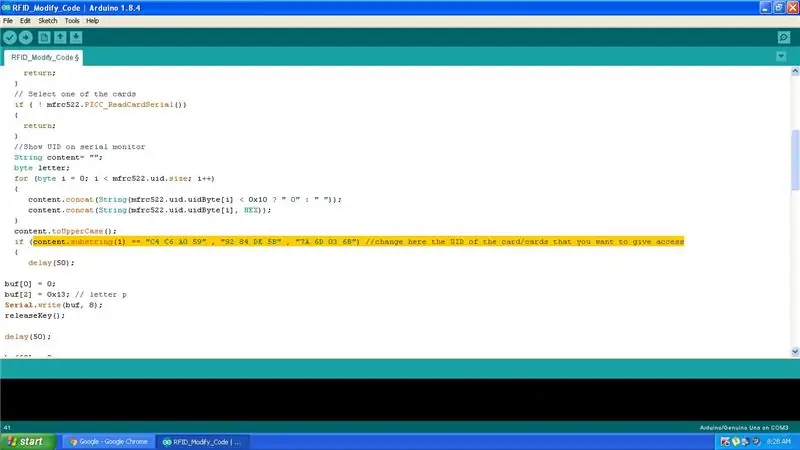Click the '// Select one of the cards' comment

click(75, 94)
